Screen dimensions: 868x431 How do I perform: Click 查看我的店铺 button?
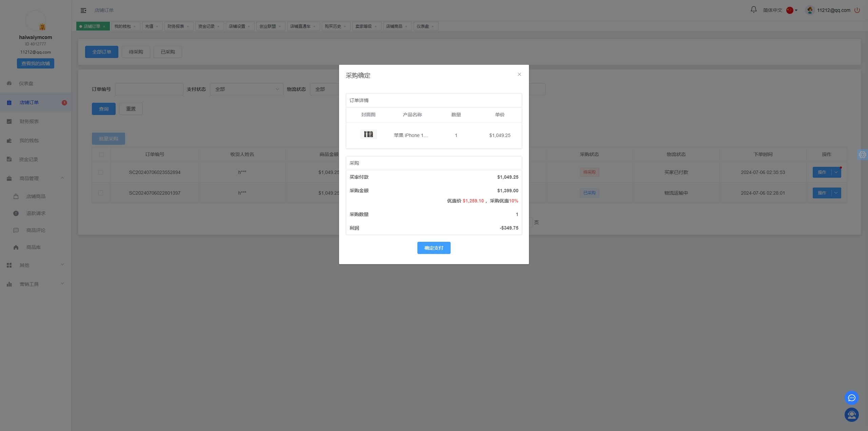click(x=36, y=63)
